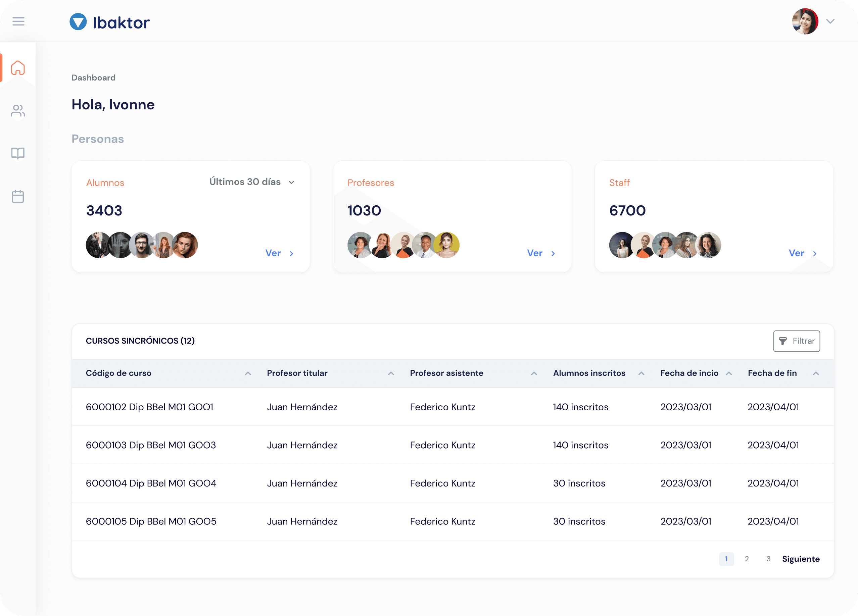This screenshot has height=616, width=858.
Task: Open the Últimos 30 días dropdown
Action: tap(252, 182)
